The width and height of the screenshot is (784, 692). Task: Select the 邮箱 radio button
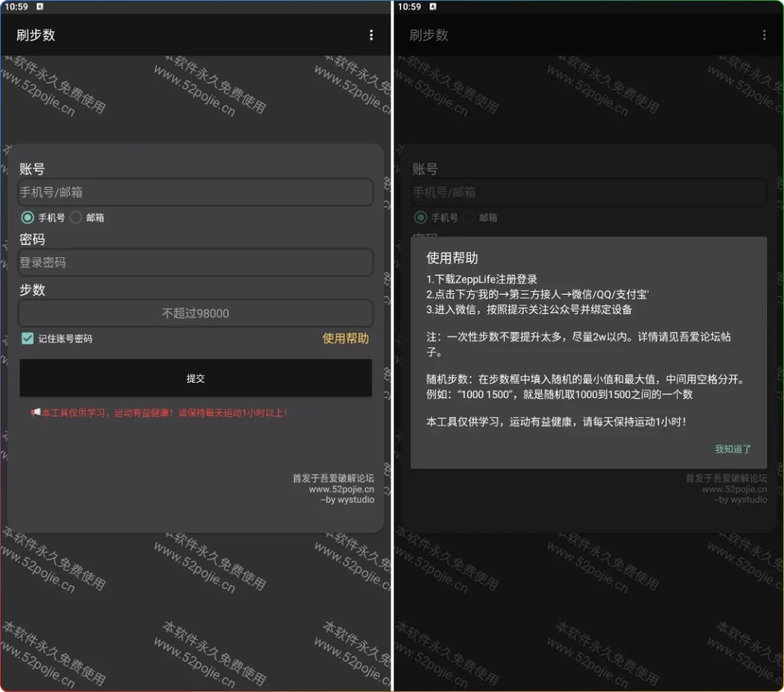pos(75,217)
